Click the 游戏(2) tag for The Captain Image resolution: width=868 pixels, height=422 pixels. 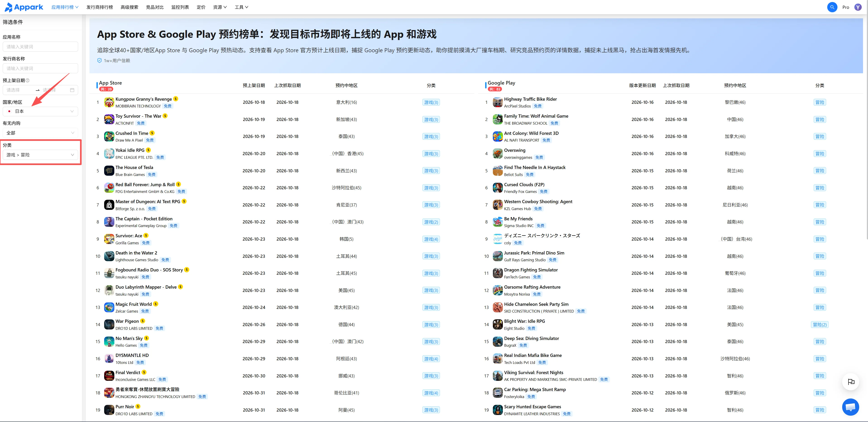[431, 222]
